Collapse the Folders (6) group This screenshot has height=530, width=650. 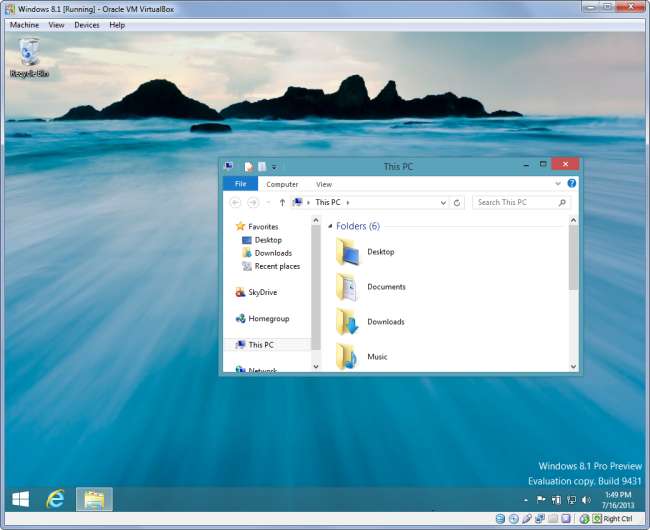[x=330, y=227]
